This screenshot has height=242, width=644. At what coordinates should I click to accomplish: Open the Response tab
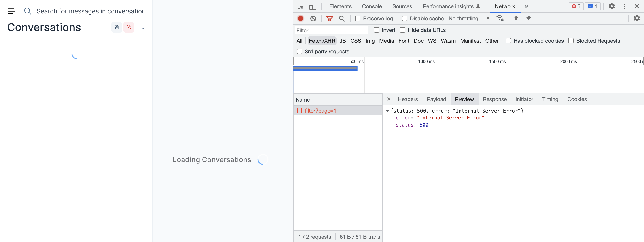click(x=494, y=99)
